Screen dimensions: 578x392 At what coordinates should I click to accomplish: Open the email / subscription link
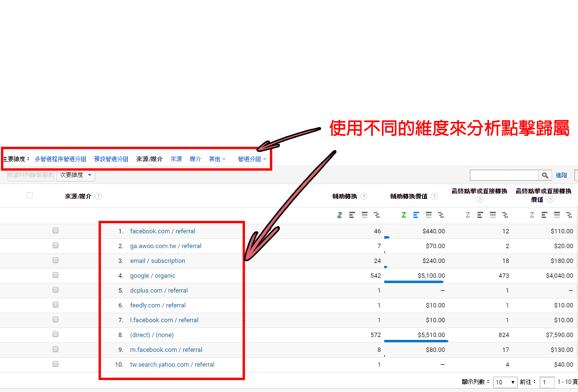[157, 261]
